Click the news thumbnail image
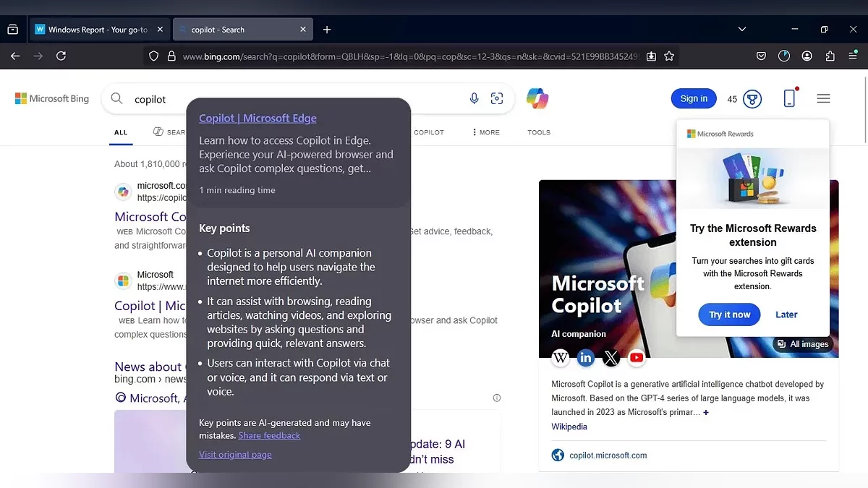Viewport: 868px width, 488px height. 150,441
